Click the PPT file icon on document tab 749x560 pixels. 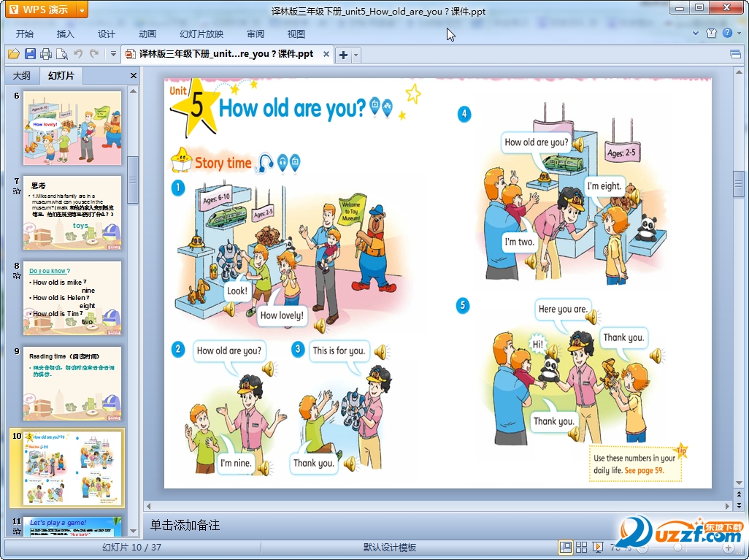point(130,54)
